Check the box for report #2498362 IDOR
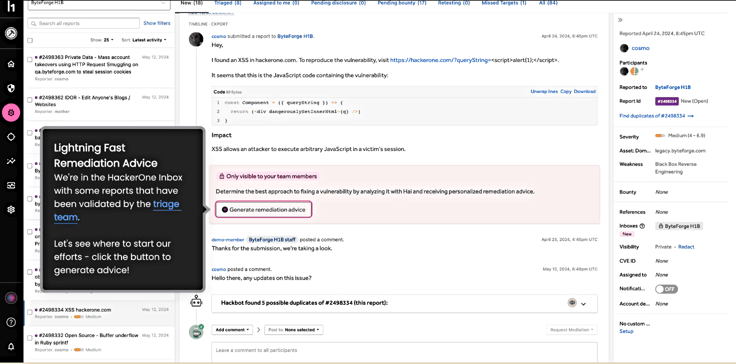Viewport: 736px width, 364px height. coord(30,100)
